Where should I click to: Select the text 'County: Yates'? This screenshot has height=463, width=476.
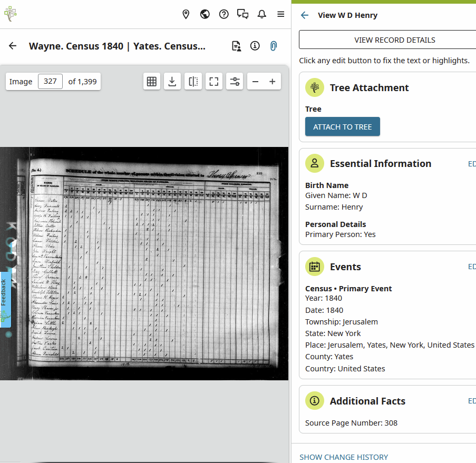point(329,357)
